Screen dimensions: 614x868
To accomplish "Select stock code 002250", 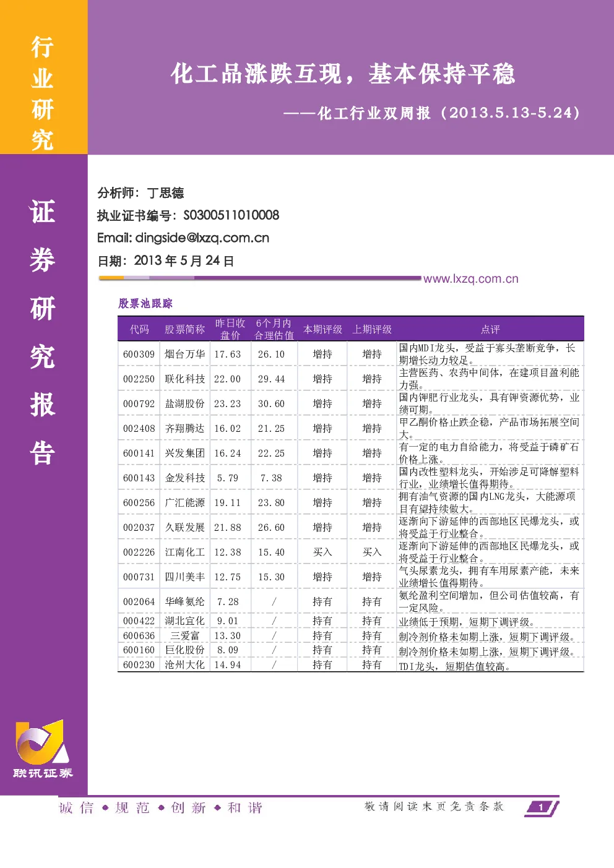I will 139,379.
